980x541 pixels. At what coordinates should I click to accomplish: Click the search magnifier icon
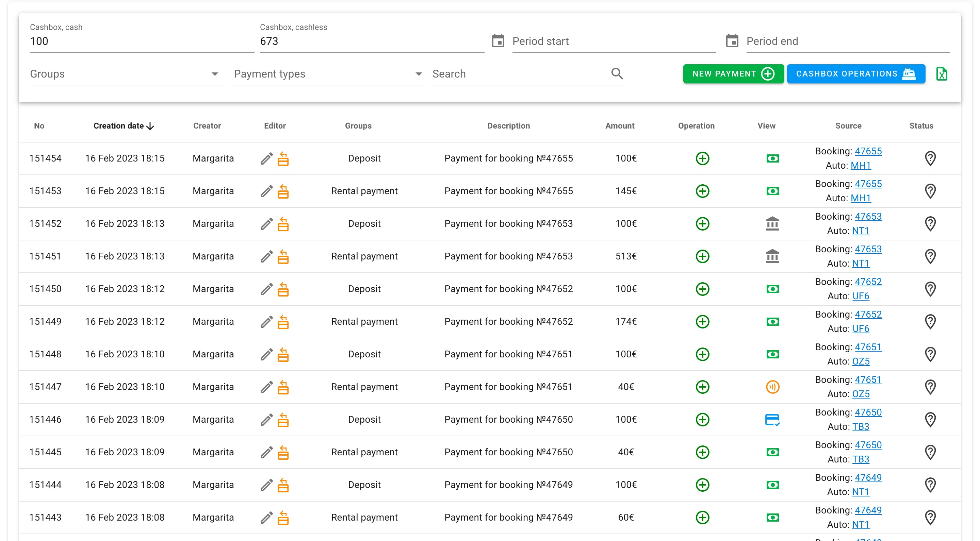pyautogui.click(x=617, y=73)
